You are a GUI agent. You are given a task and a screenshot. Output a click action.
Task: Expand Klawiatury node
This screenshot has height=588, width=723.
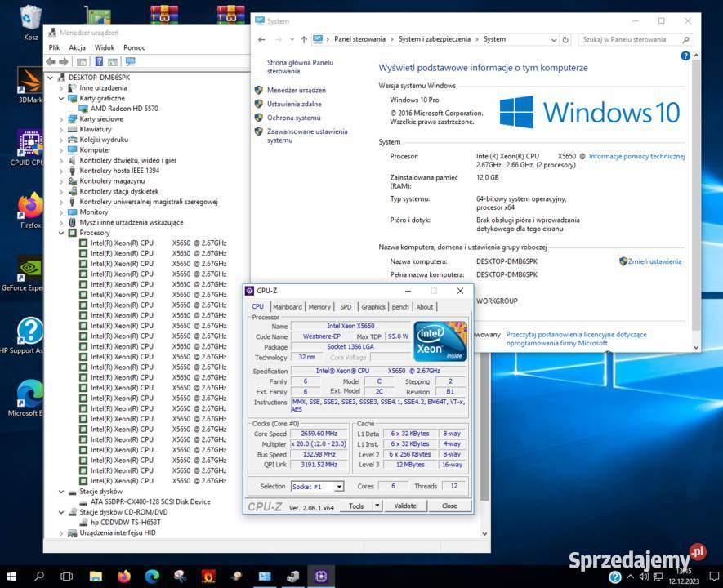pyautogui.click(x=61, y=130)
